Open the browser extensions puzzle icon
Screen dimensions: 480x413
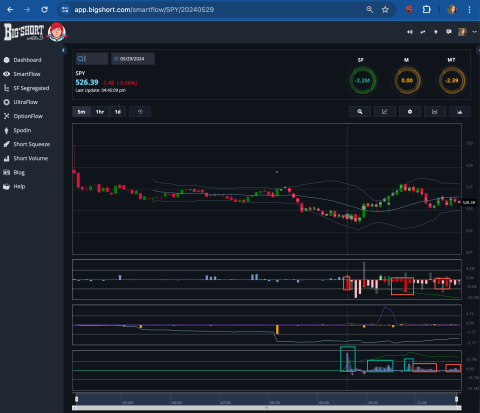tap(427, 10)
